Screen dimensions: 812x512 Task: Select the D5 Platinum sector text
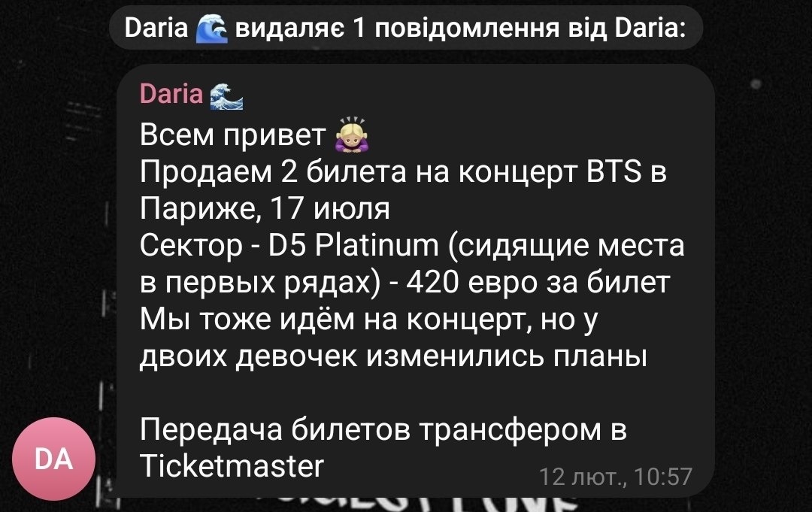pyautogui.click(x=353, y=245)
